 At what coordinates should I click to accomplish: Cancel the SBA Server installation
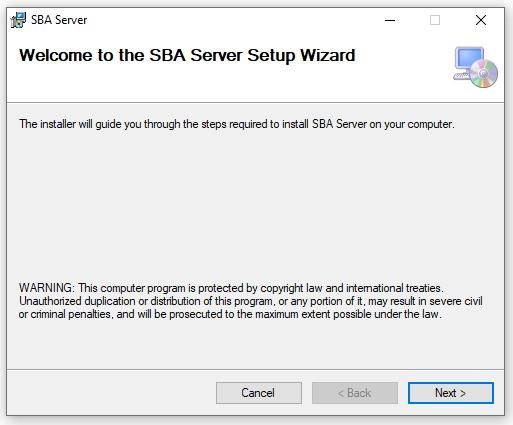coord(259,393)
